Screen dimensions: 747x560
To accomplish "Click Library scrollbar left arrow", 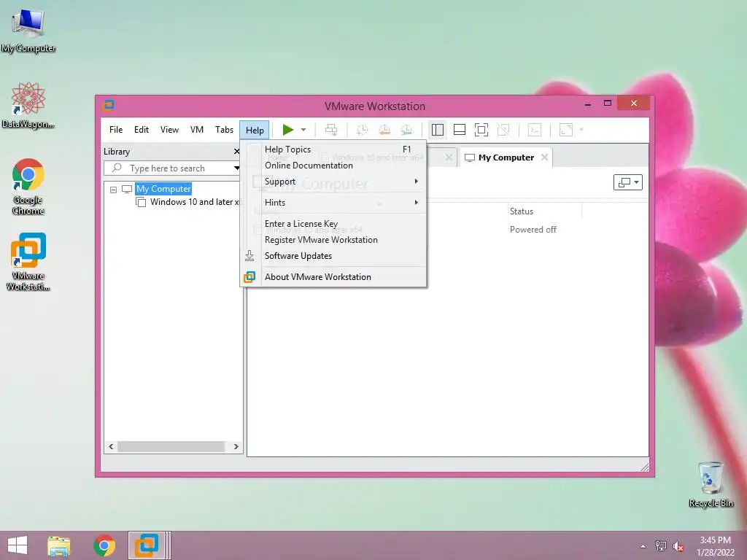I will coord(111,447).
